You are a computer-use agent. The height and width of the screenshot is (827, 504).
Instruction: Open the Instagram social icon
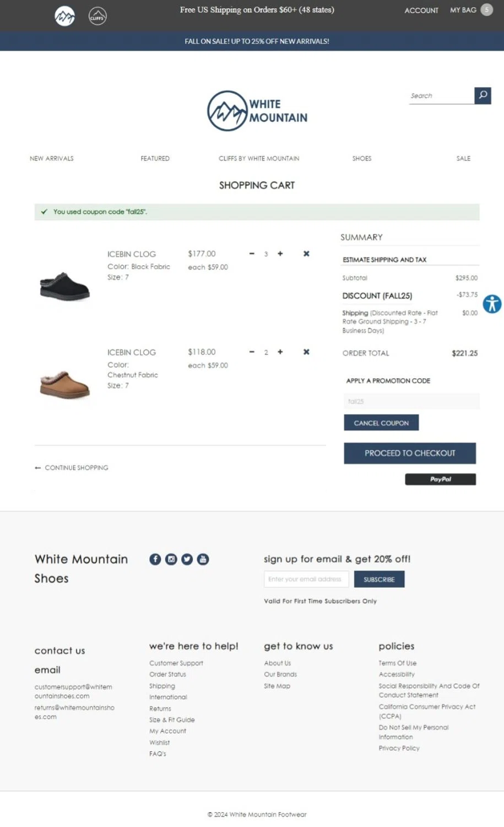coord(171,559)
